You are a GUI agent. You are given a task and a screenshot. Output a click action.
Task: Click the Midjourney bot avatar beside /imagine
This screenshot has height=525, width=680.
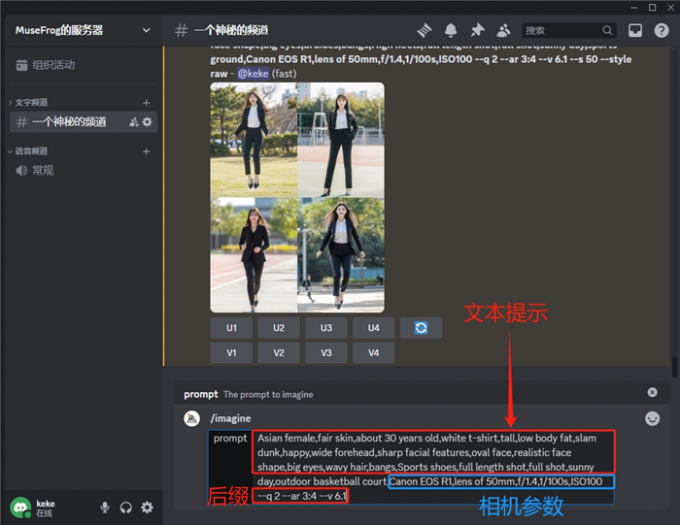[x=192, y=418]
